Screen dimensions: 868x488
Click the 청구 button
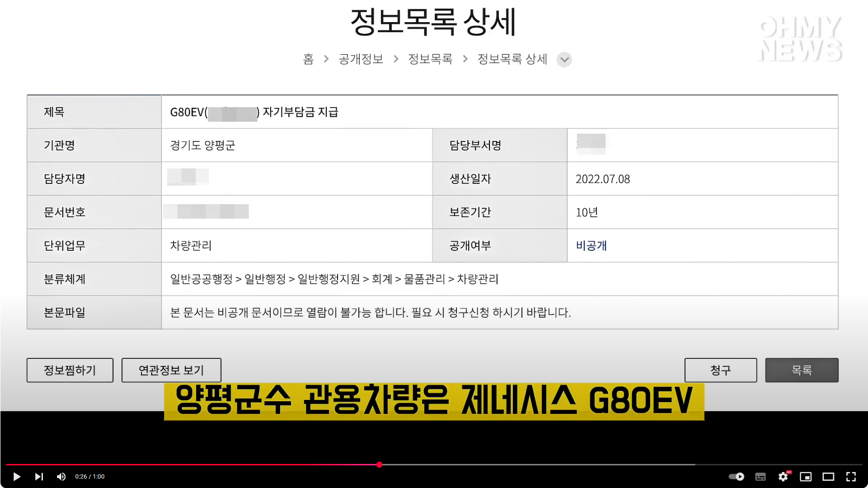click(720, 370)
